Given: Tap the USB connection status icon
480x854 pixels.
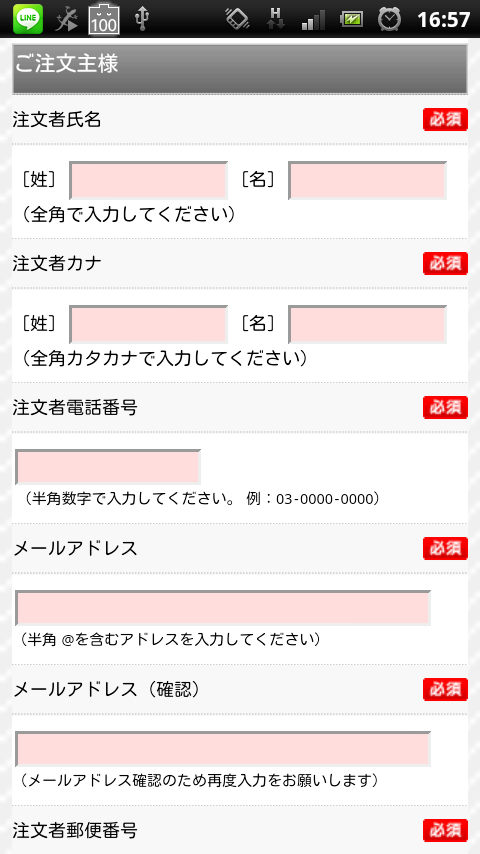Looking at the screenshot, I should pyautogui.click(x=142, y=19).
